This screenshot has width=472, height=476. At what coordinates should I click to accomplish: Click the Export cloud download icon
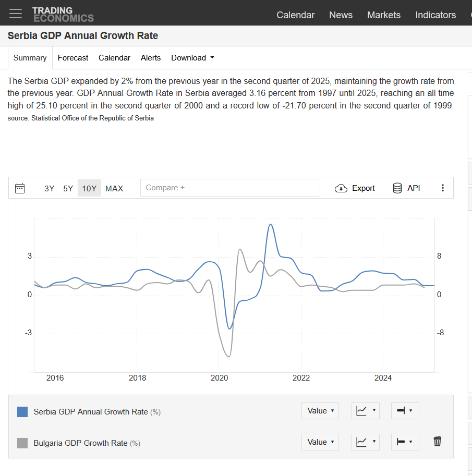[341, 189]
